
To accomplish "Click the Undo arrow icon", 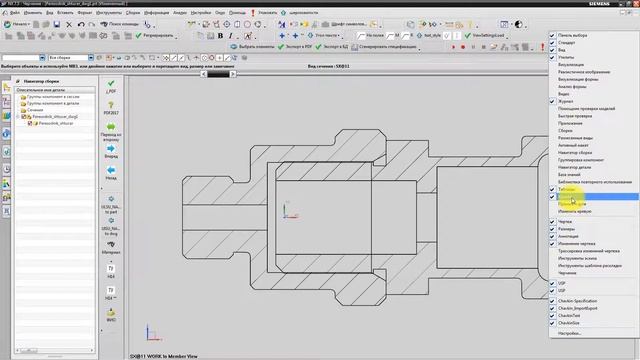I will 81,24.
